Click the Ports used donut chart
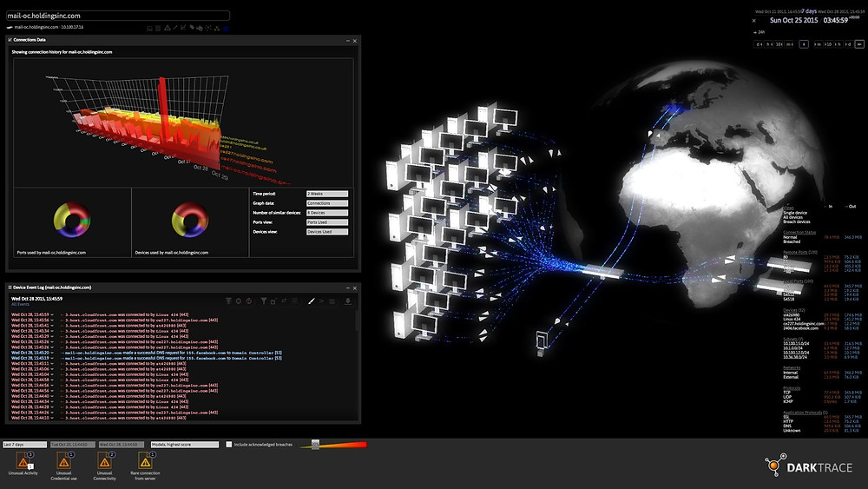Viewport: 868px width, 489px height. tap(71, 219)
